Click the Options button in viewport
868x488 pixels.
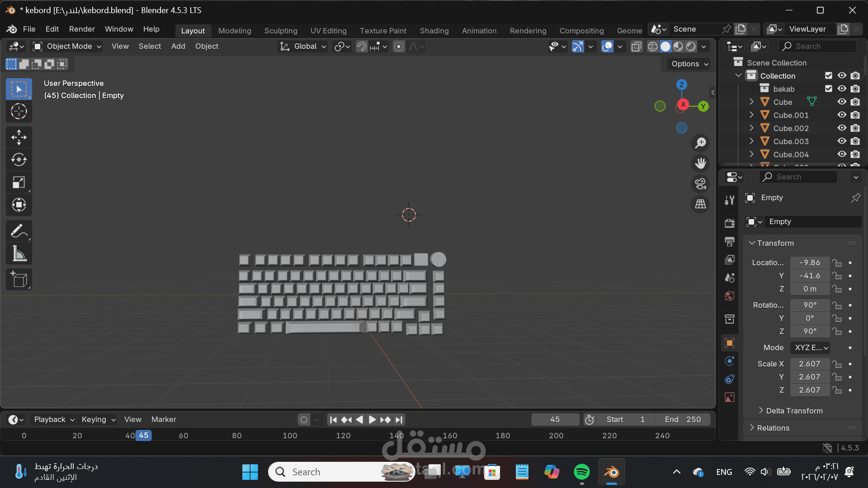[x=689, y=64]
